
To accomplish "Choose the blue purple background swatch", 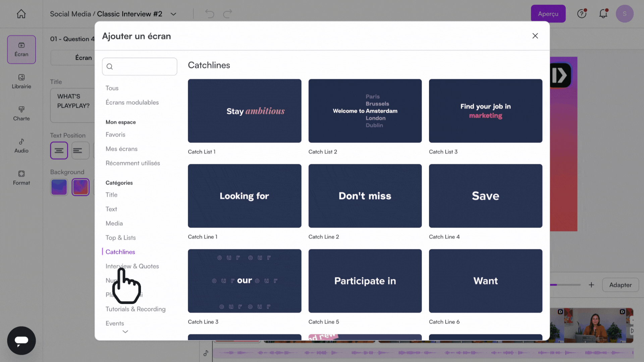I will 59,187.
